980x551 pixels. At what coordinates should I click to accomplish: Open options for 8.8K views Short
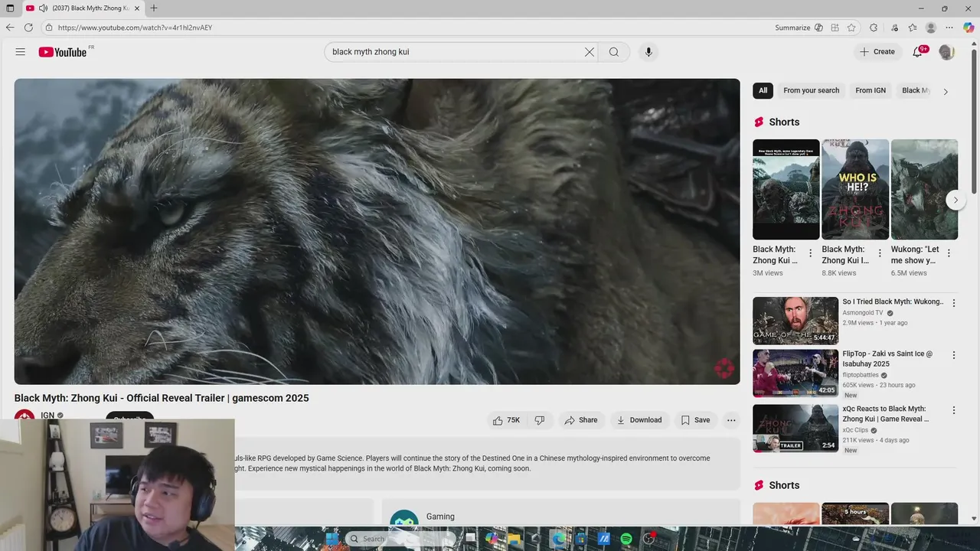coord(880,253)
